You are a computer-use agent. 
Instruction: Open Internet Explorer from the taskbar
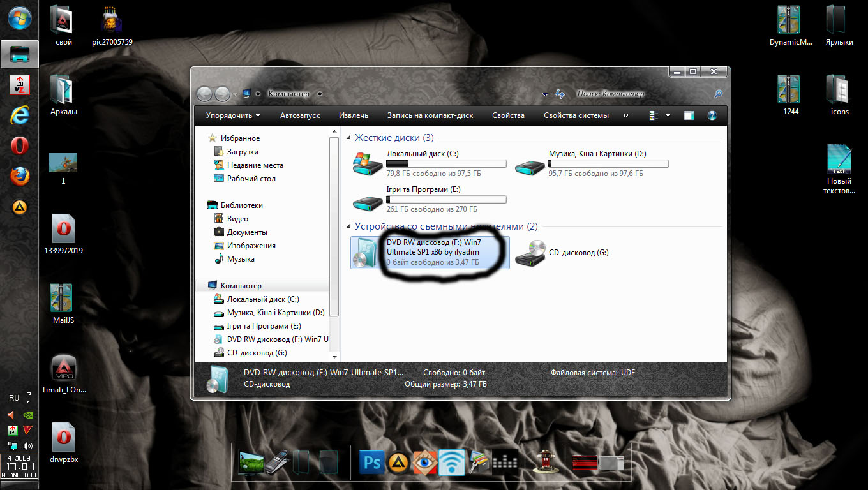click(x=19, y=114)
